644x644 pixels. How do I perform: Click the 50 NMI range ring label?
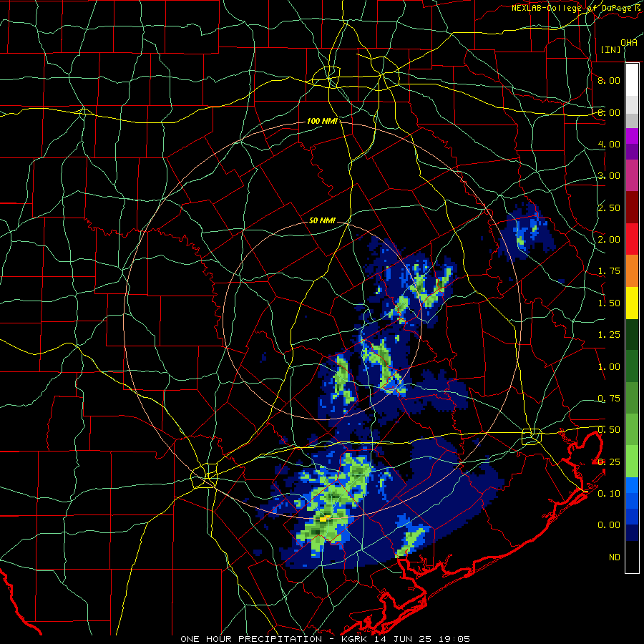point(322,220)
